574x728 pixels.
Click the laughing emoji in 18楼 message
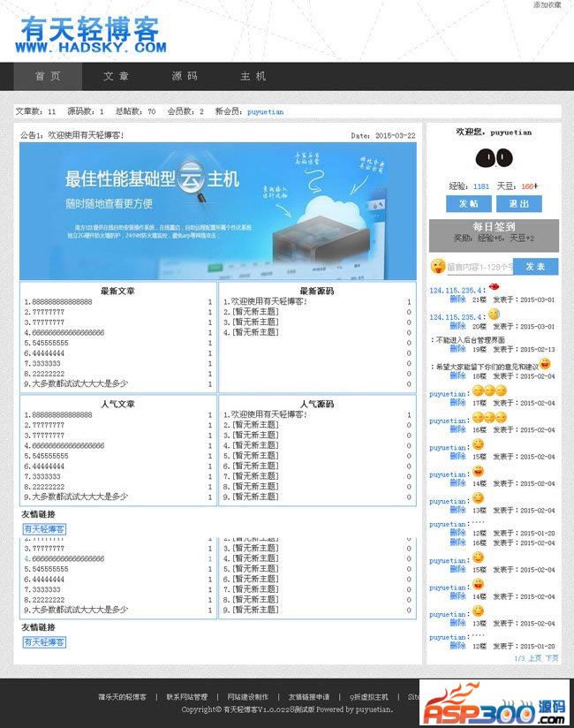545,363
